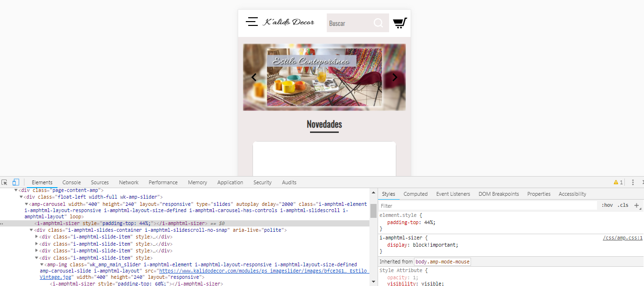Add a new style rule with the plus icon

pos(637,205)
